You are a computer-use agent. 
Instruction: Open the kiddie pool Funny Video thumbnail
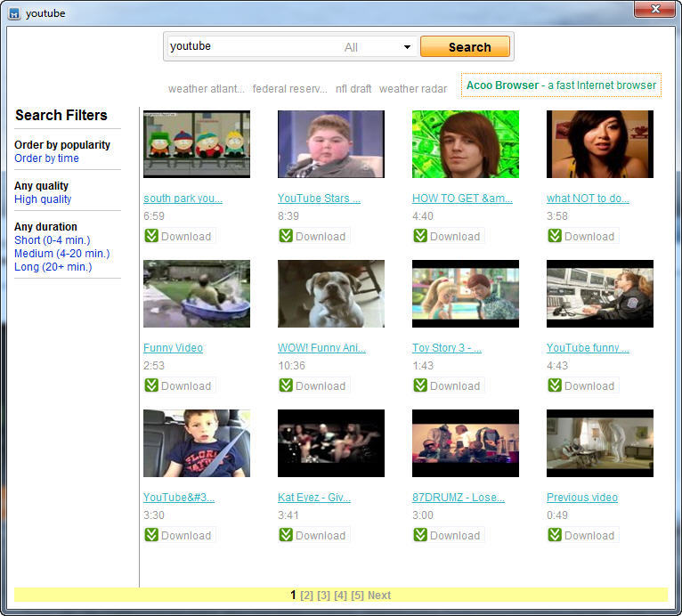tap(197, 294)
